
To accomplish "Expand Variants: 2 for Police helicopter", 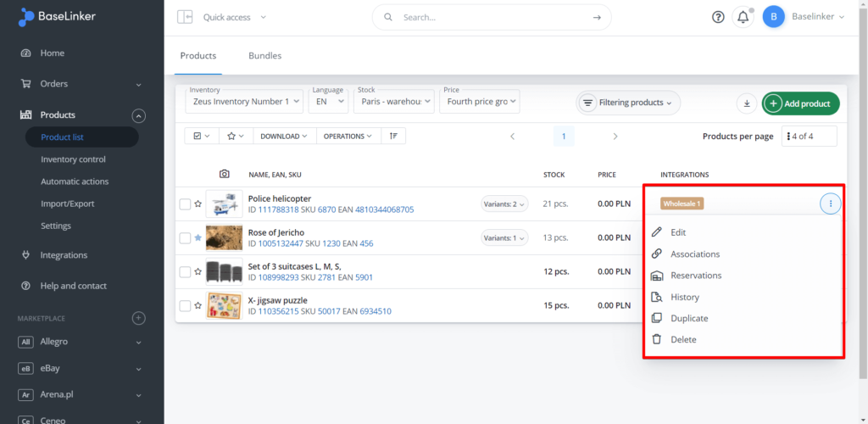I will pyautogui.click(x=504, y=204).
